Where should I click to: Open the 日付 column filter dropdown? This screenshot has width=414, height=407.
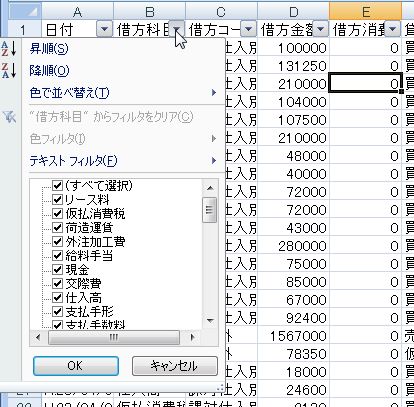(x=104, y=30)
